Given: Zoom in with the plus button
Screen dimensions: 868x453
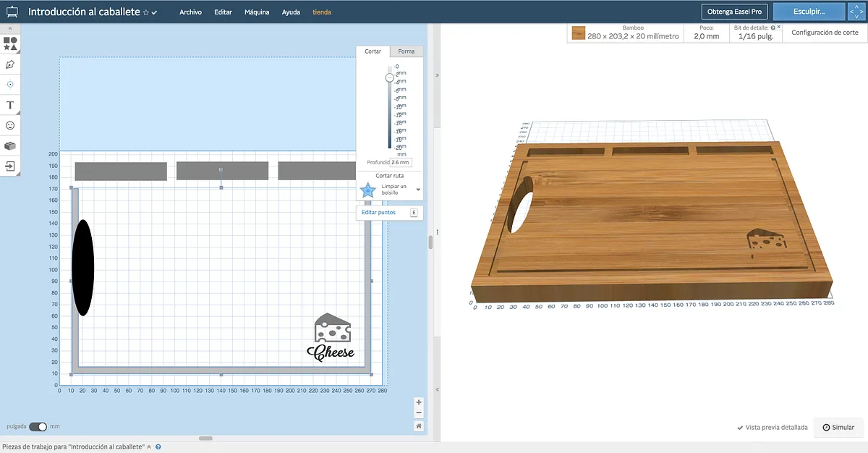Looking at the screenshot, I should [419, 402].
